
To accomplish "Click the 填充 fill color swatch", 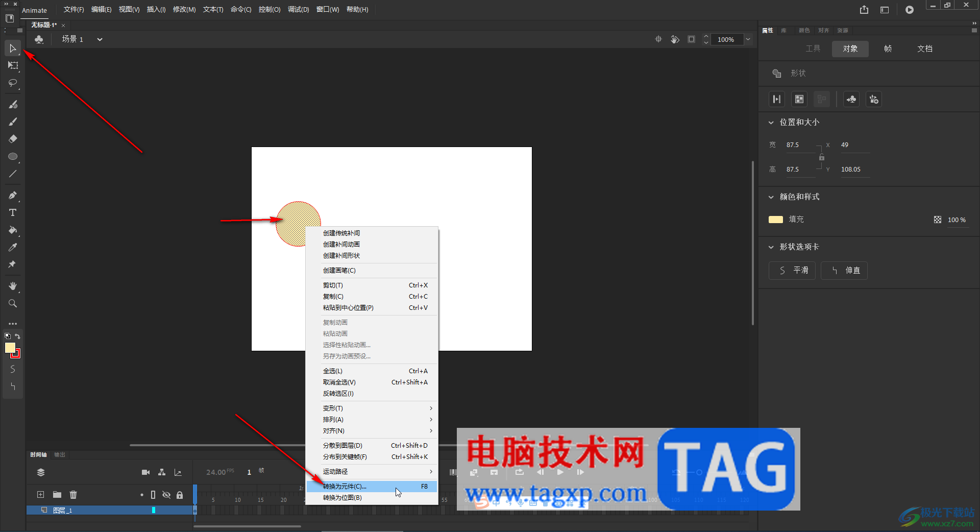I will pos(776,220).
